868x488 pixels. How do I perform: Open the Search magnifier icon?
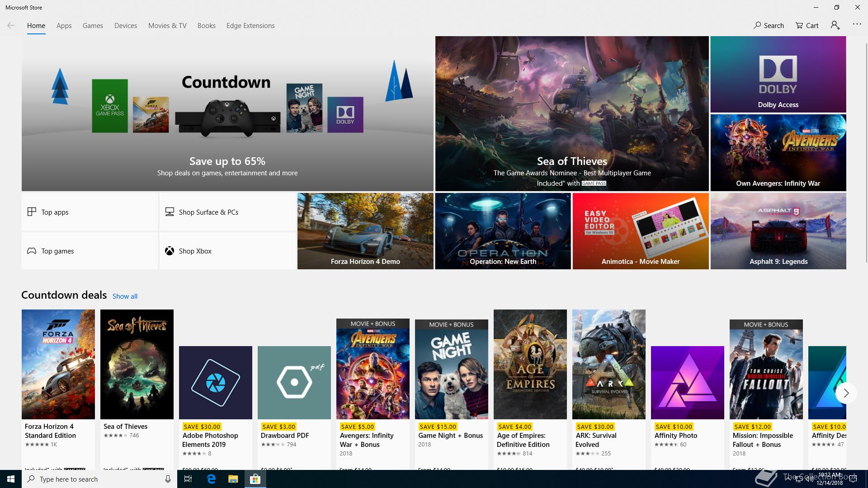757,25
